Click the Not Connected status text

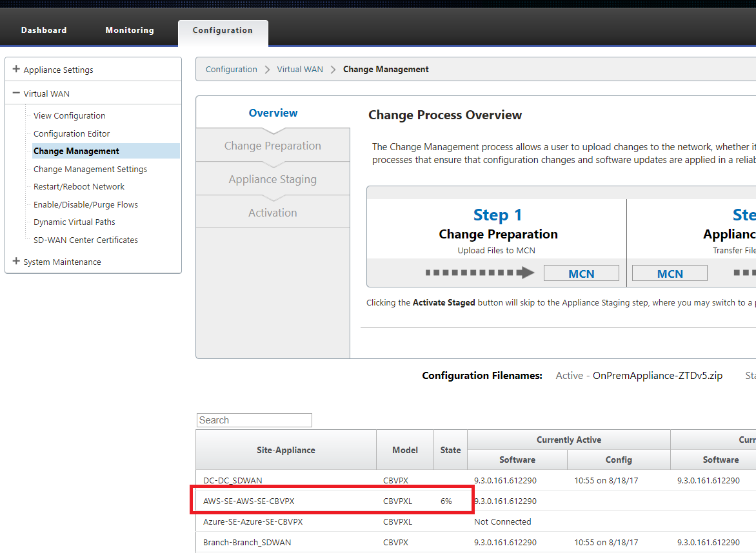502,521
